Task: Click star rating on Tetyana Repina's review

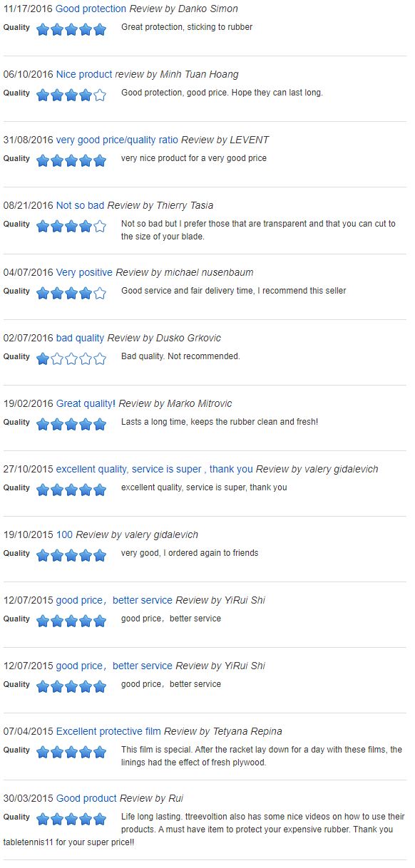Action: [71, 752]
